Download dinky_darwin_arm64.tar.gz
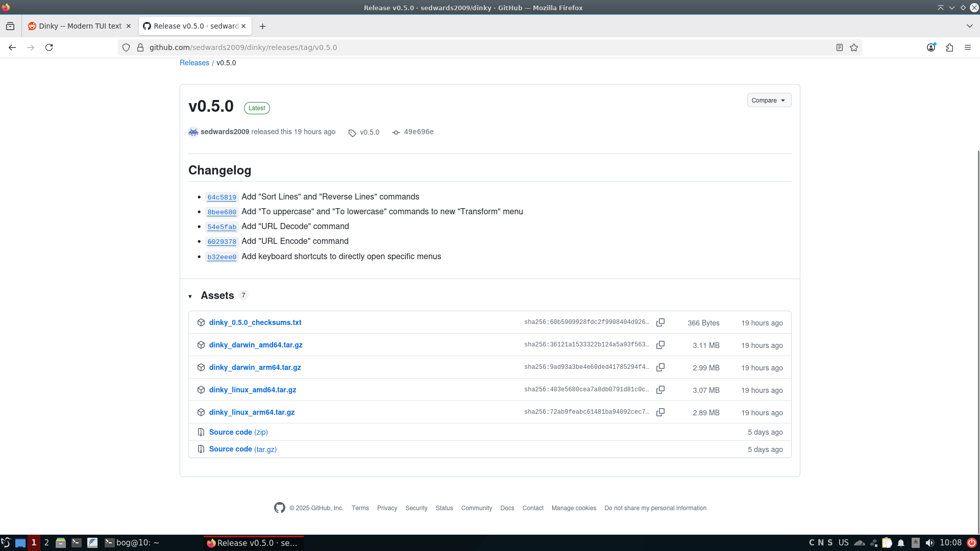 (x=255, y=367)
